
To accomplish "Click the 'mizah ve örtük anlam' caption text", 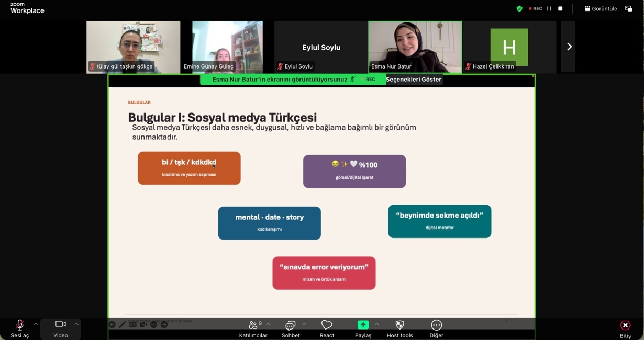I will [324, 279].
